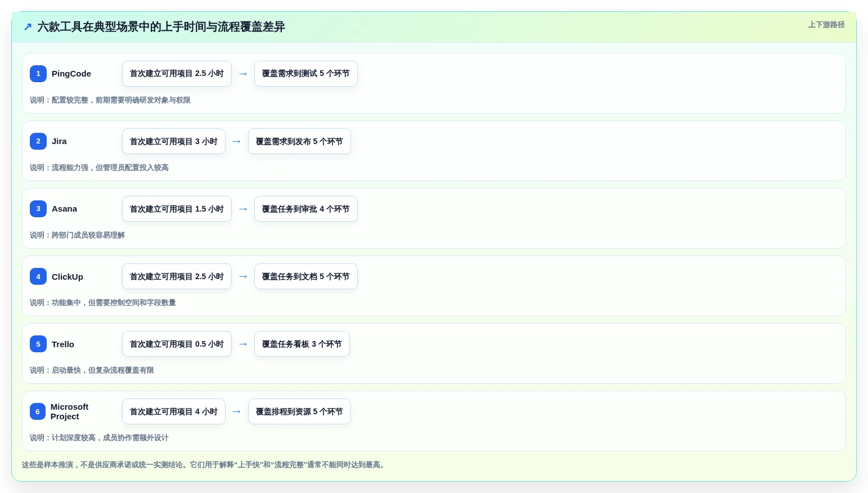This screenshot has width=868, height=493.
Task: Select the PingCode tool name
Action: [71, 74]
